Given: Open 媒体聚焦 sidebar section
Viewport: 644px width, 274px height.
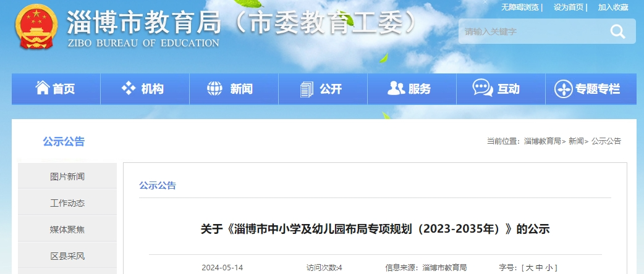Looking at the screenshot, I should [67, 230].
